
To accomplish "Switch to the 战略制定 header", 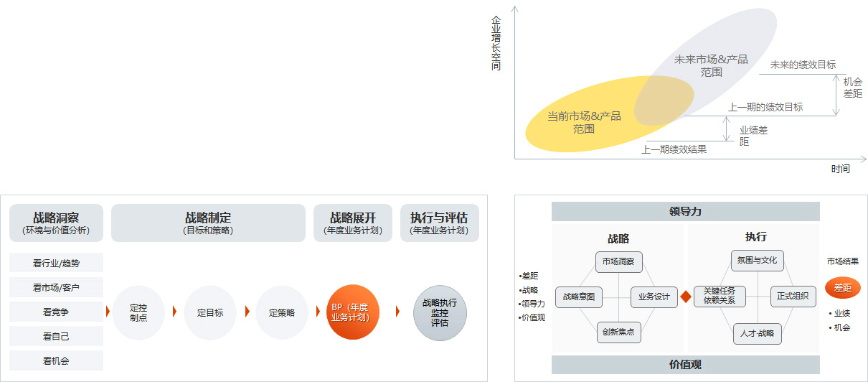I will point(208,223).
